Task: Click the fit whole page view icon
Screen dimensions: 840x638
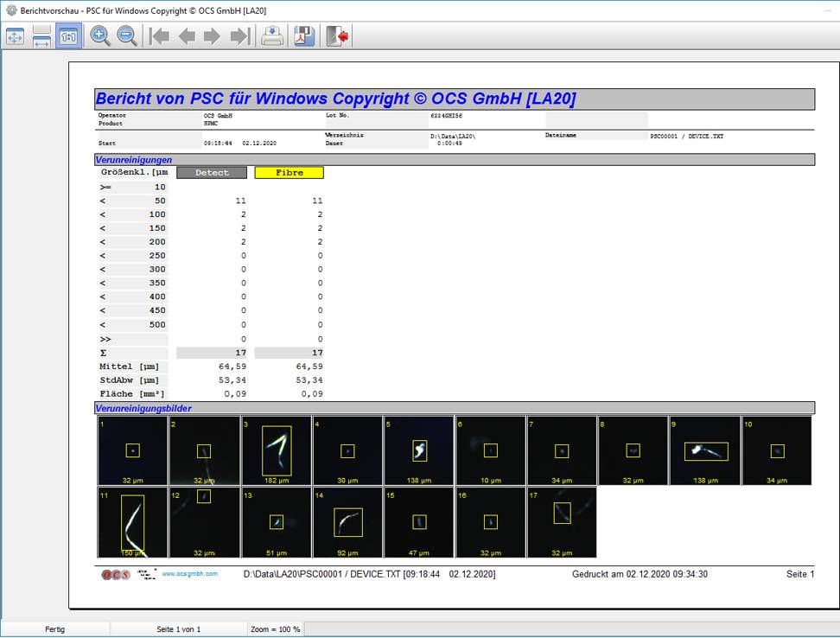Action: point(16,36)
